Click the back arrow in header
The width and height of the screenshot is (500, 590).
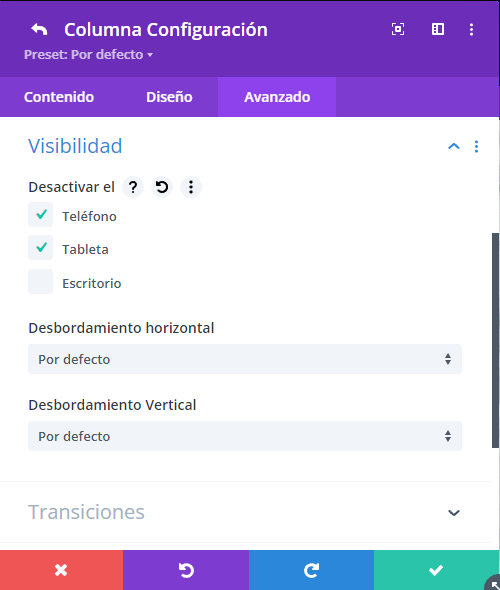coord(40,29)
